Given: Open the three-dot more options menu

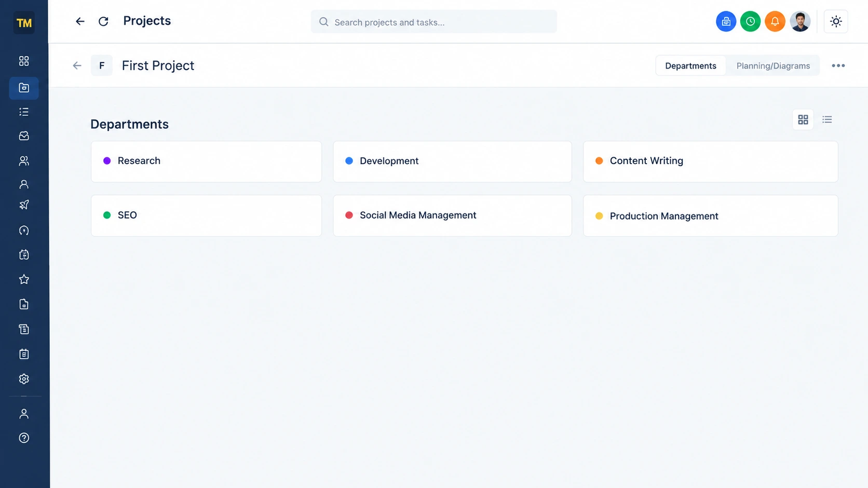Looking at the screenshot, I should pos(838,66).
